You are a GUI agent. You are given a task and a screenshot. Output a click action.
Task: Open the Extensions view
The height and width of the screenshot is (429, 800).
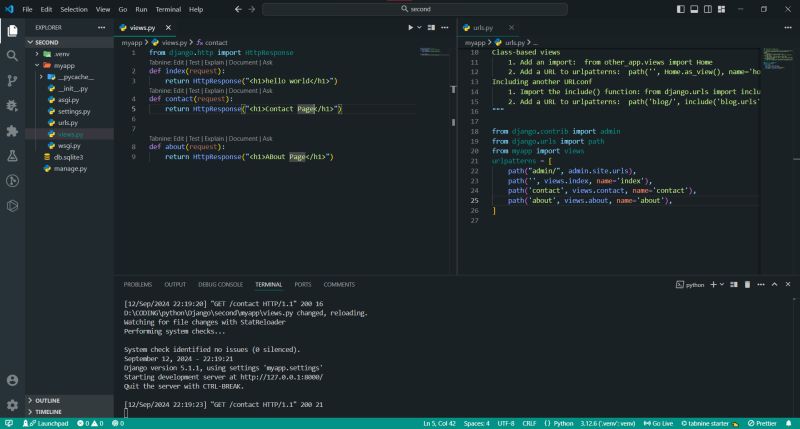pos(12,131)
